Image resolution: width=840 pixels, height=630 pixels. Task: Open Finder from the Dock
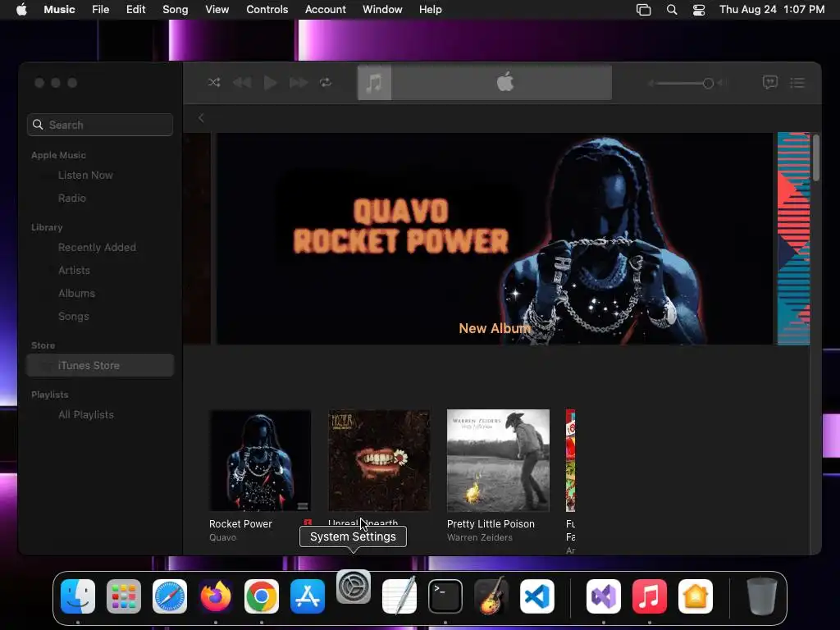(78, 596)
